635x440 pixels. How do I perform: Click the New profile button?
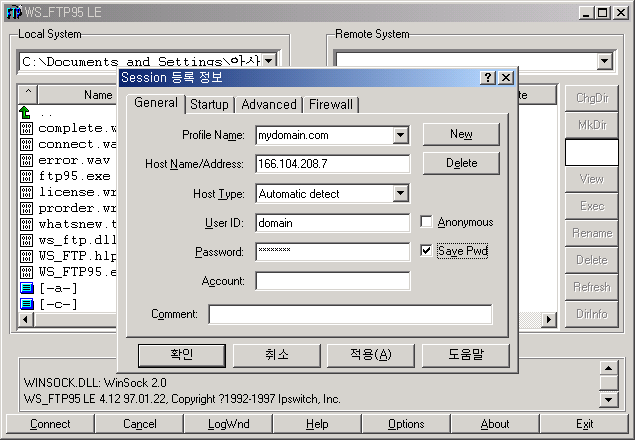(x=460, y=134)
